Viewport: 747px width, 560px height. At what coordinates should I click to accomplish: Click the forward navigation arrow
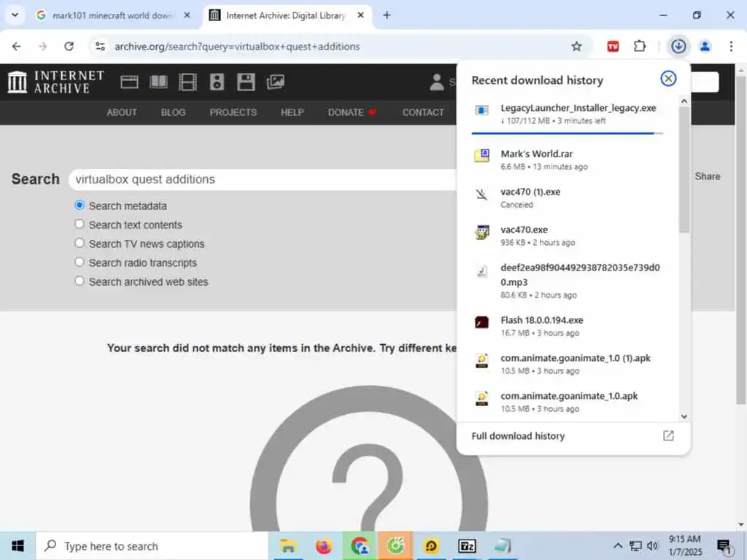[43, 46]
